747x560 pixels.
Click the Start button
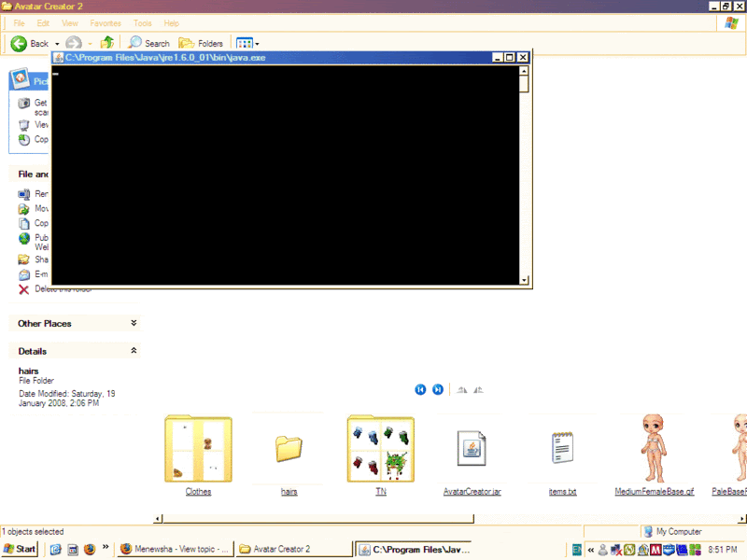click(x=19, y=549)
